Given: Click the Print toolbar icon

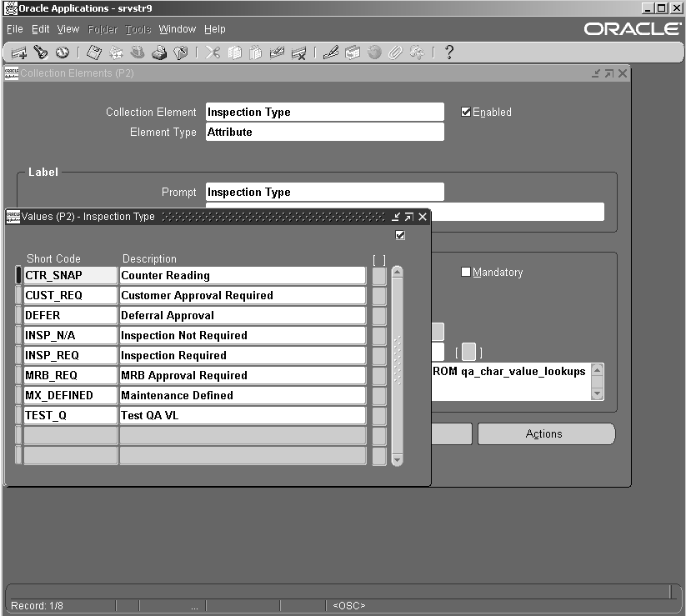Looking at the screenshot, I should (159, 53).
